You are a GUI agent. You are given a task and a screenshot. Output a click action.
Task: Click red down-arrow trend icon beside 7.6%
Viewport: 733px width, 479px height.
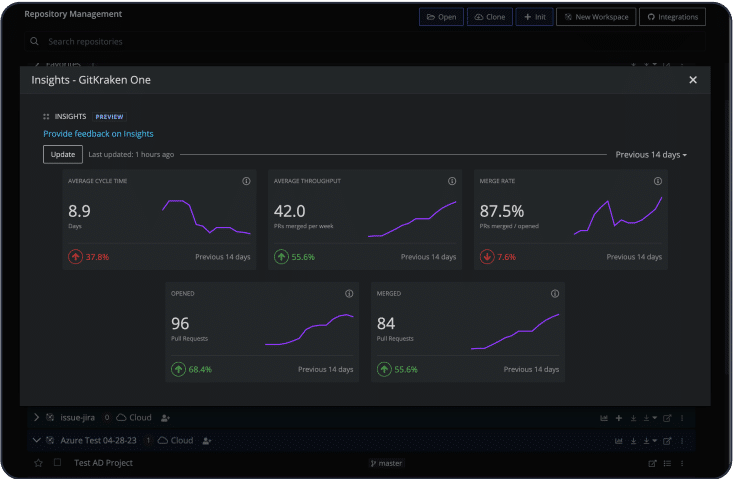point(487,257)
